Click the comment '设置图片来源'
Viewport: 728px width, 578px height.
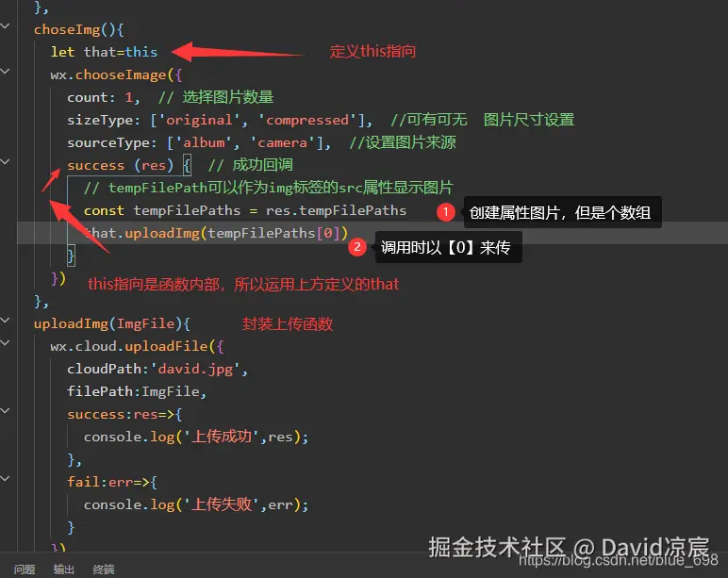(410, 142)
